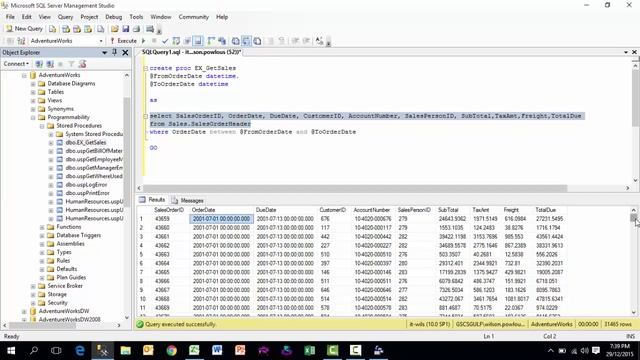The width and height of the screenshot is (640, 360).
Task: Expand the Functions folder
Action: click(x=42, y=227)
